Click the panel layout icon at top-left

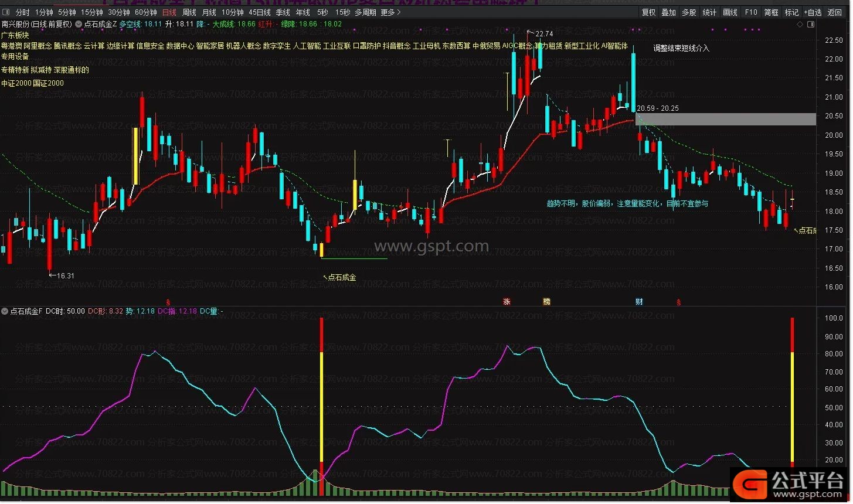click(x=6, y=12)
